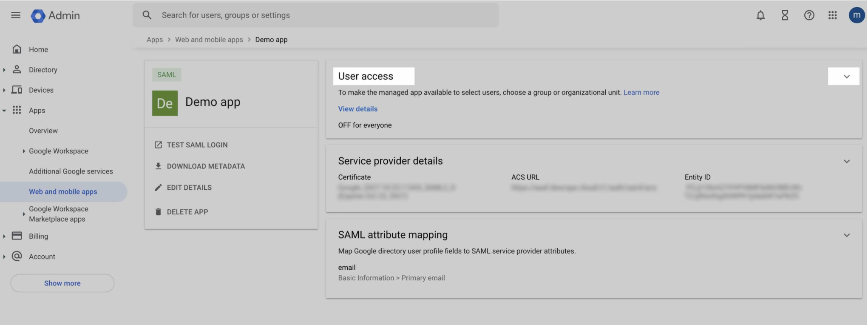Expand the Account sidebar section
Viewport: 868px width, 325px height.
tap(4, 257)
